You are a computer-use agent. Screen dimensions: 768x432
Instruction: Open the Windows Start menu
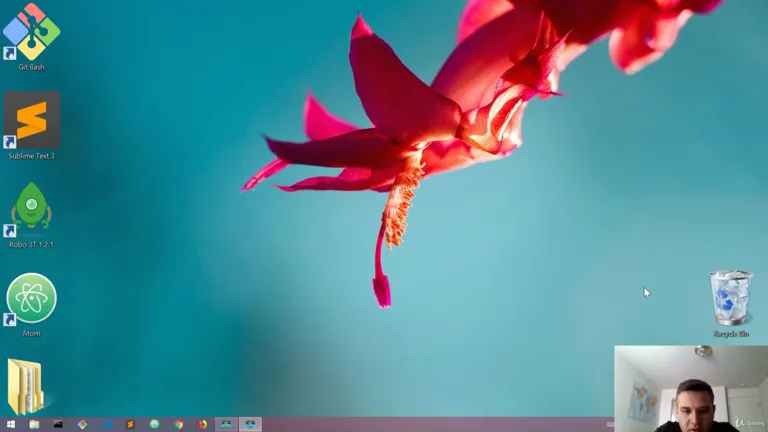[x=10, y=424]
